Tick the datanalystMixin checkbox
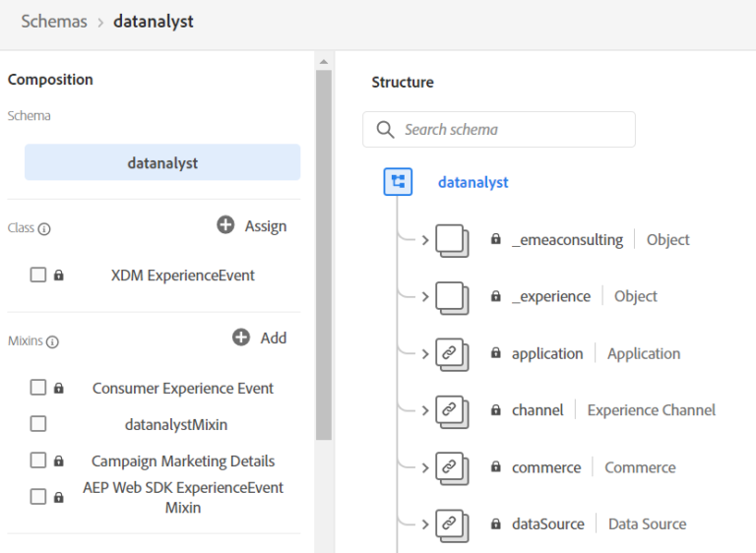This screenshot has width=756, height=553. pos(37,424)
